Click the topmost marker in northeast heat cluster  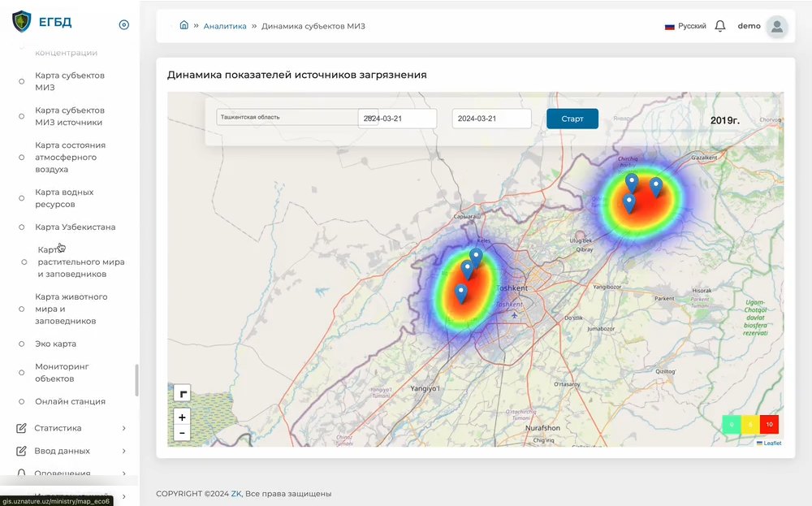pyautogui.click(x=631, y=184)
